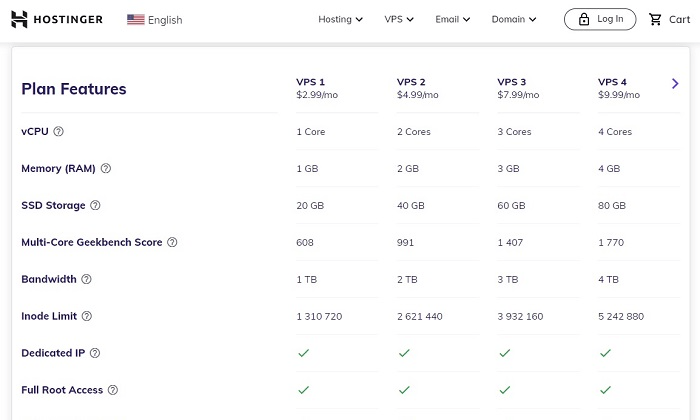
Task: Click the Inode Limit help icon
Action: (x=87, y=316)
